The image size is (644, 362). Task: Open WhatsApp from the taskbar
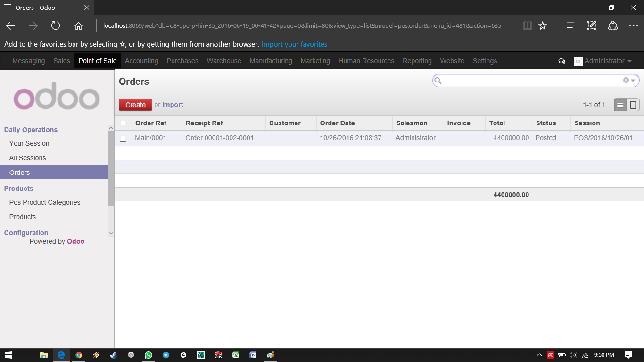pyautogui.click(x=149, y=355)
